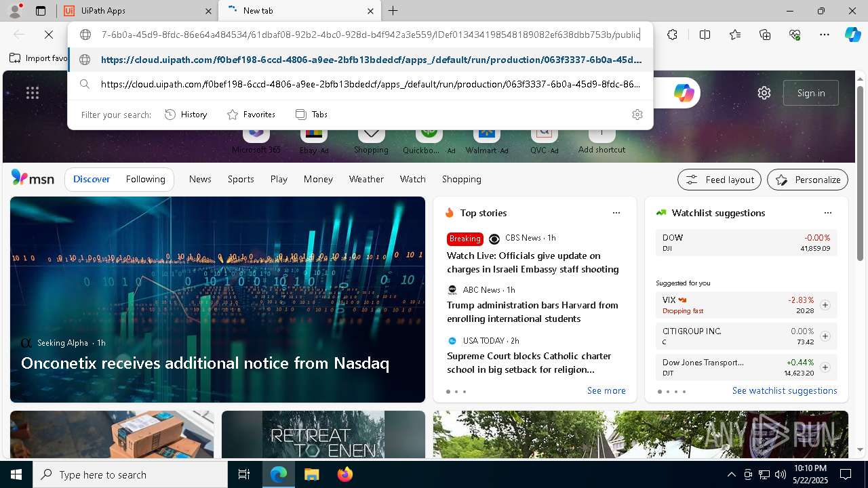Select the search suggestion for the UiPath URL
868x488 pixels.
[x=360, y=84]
